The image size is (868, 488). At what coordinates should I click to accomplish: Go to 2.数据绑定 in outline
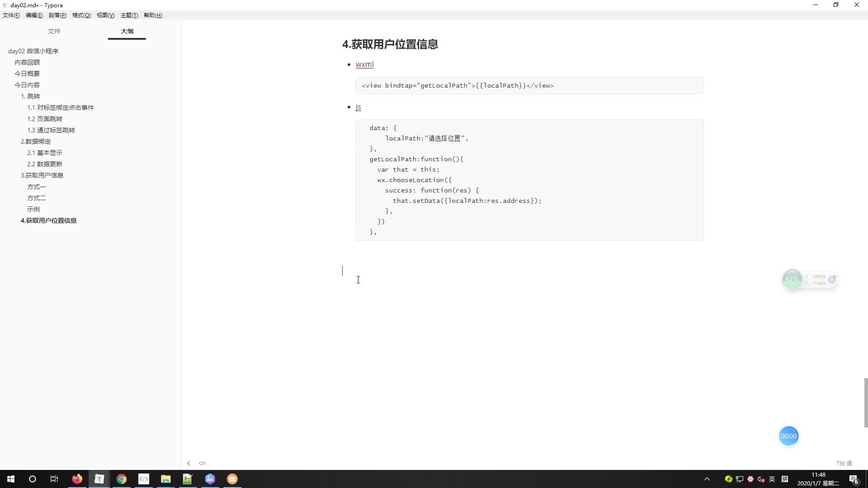(36, 141)
